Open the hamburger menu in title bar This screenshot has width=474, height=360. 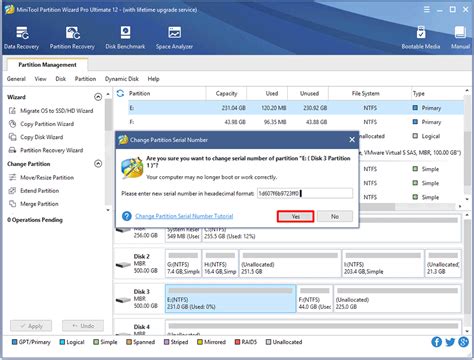click(427, 10)
